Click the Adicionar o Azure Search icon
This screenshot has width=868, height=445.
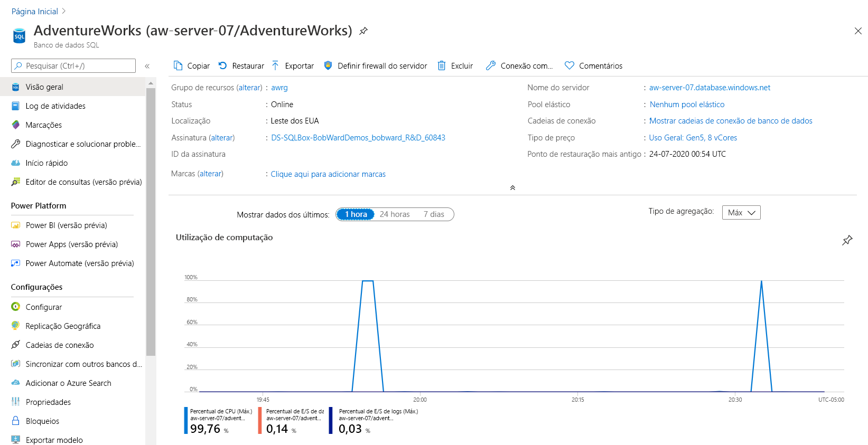pos(16,383)
